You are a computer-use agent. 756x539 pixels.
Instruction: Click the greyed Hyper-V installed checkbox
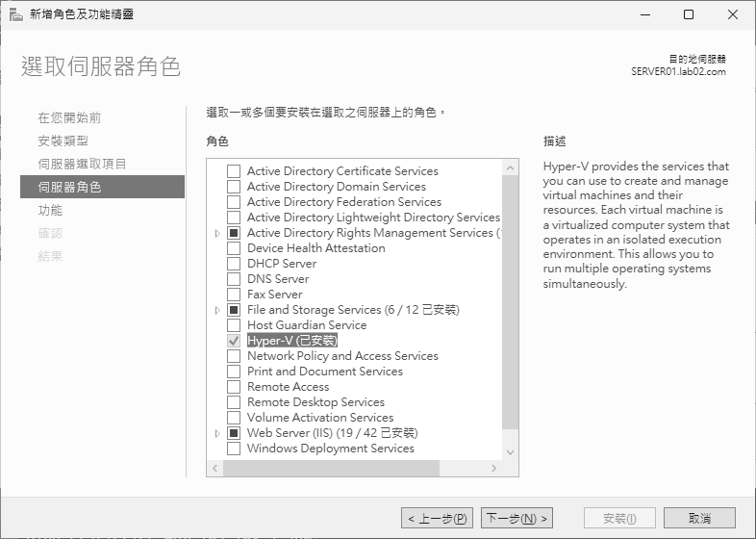234,341
